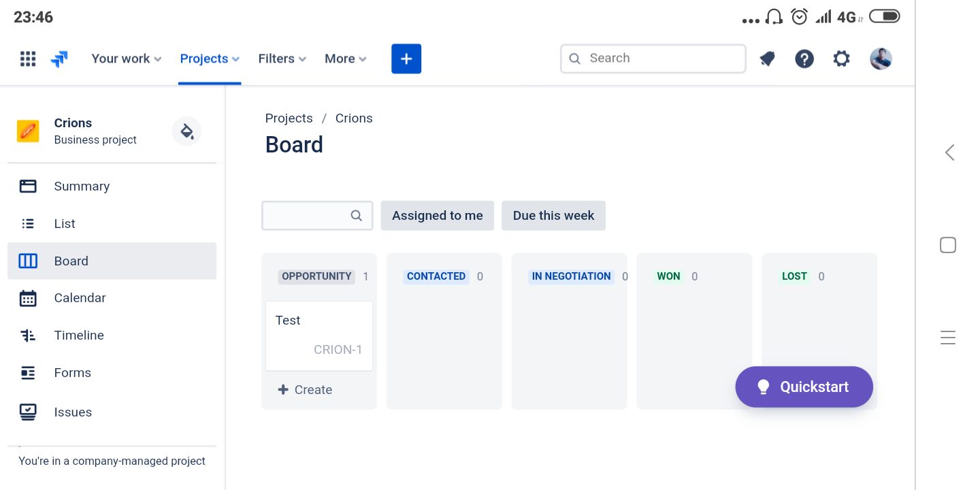This screenshot has width=980, height=490.
Task: Expand the Projects dropdown
Action: click(210, 59)
